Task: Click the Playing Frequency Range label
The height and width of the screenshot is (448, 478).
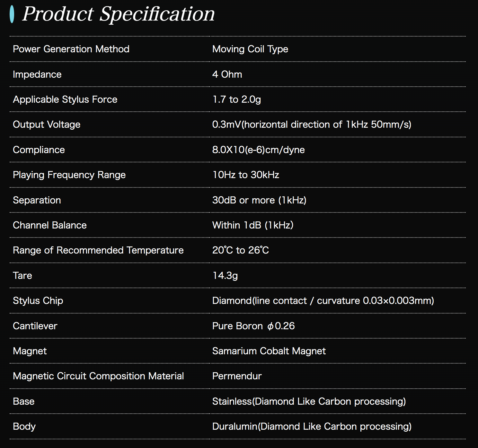Action: coord(69,175)
